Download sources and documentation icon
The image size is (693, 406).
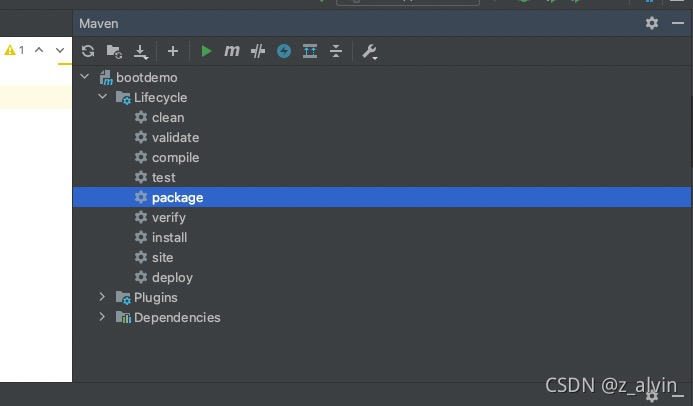tap(141, 52)
